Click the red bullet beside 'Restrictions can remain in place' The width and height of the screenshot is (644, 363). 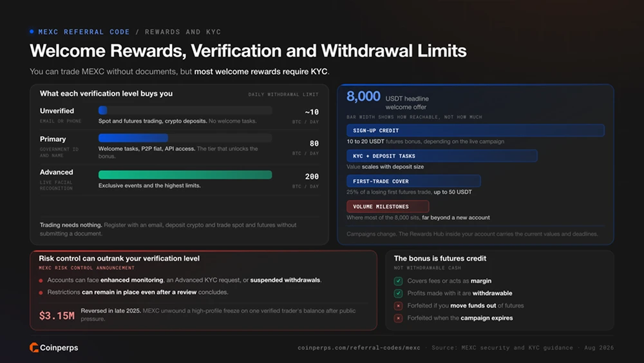41,293
